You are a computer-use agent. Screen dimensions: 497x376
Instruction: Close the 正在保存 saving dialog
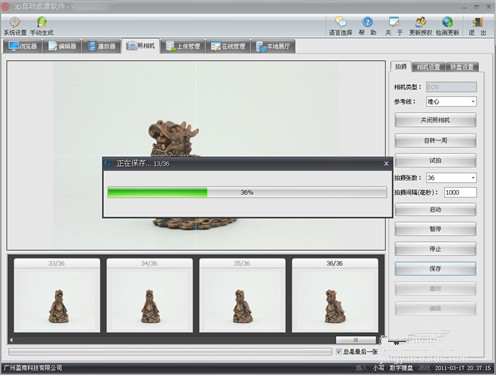click(386, 164)
